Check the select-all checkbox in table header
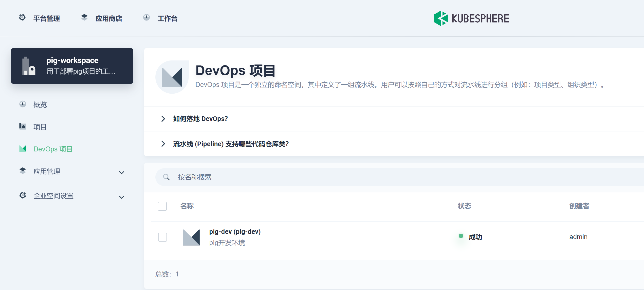Viewport: 644px width, 290px height. point(162,206)
